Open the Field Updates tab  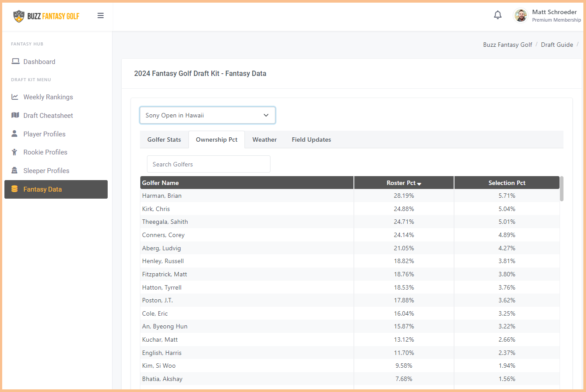coord(312,139)
